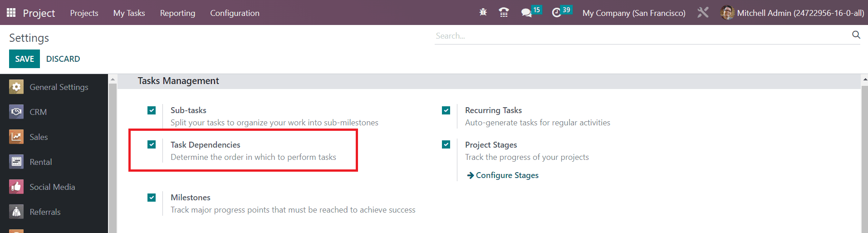This screenshot has height=233, width=868.
Task: Uncheck the Milestones checkbox
Action: 152,198
